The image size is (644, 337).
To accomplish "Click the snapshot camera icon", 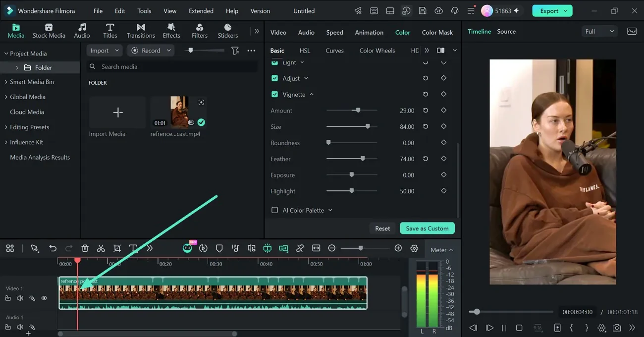I will (617, 328).
